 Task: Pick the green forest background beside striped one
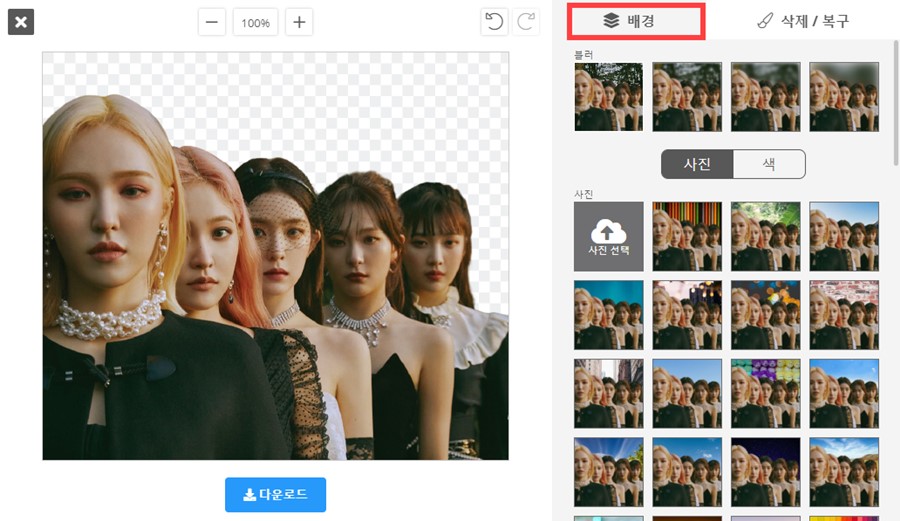tap(766, 236)
